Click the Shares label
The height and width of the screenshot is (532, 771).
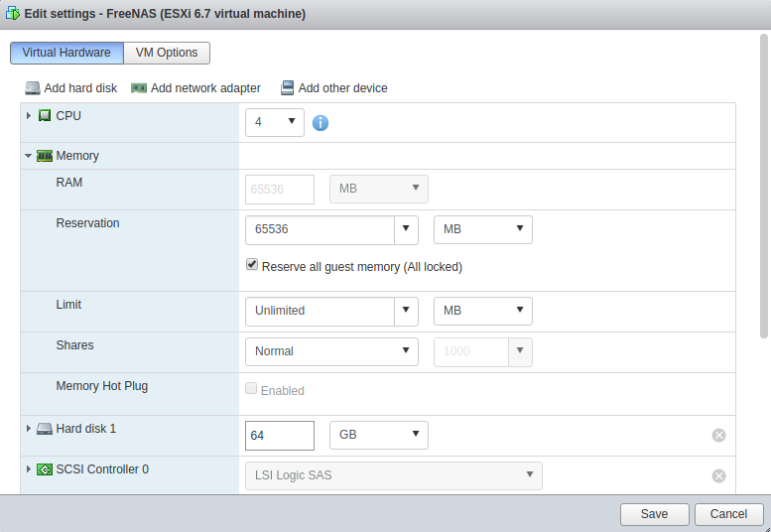point(74,345)
